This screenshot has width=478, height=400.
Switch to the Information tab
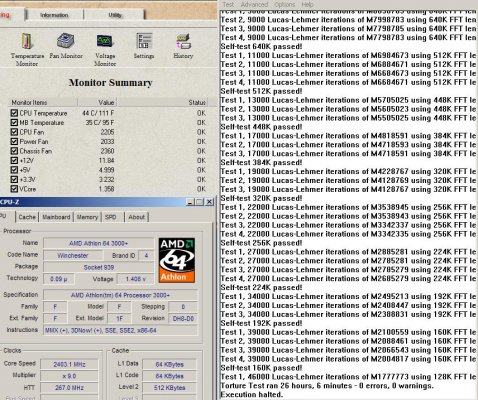point(54,15)
